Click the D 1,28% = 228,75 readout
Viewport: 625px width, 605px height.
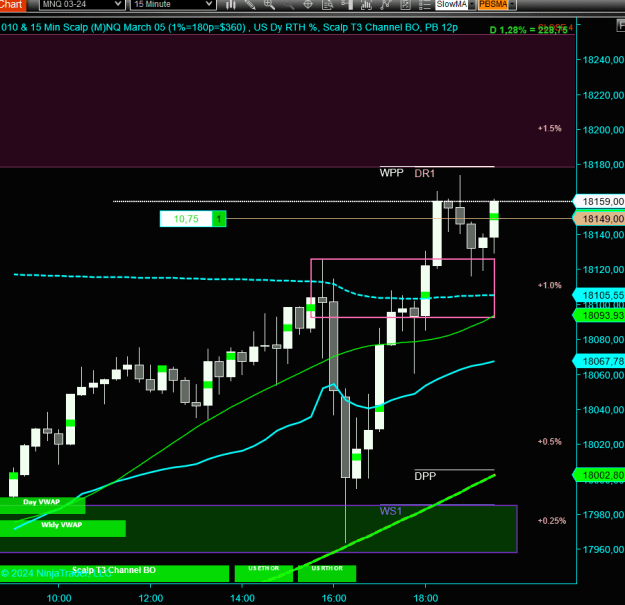[529, 30]
